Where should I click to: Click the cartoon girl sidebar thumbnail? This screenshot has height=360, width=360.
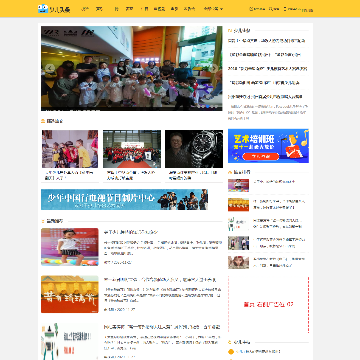click(238, 262)
